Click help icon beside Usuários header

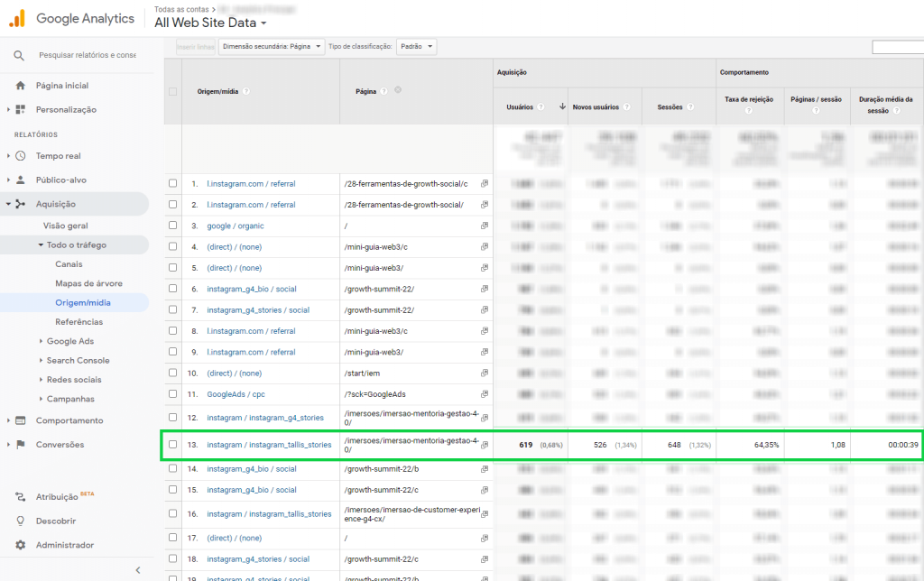coord(541,107)
